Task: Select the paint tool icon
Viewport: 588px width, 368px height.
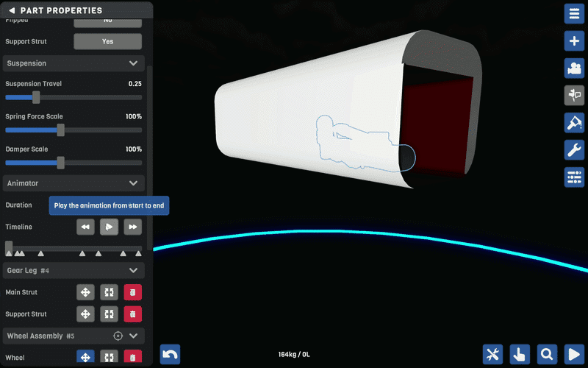Action: [574, 123]
